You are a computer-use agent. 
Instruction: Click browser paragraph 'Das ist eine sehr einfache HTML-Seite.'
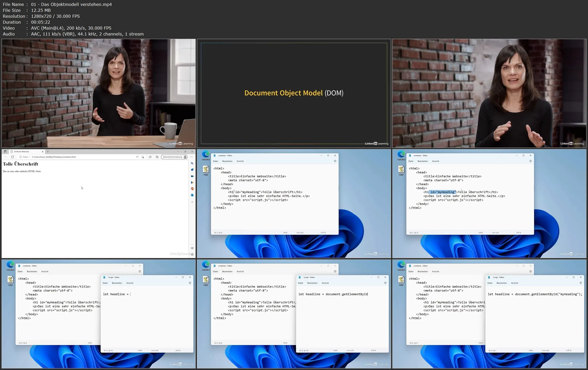point(22,171)
